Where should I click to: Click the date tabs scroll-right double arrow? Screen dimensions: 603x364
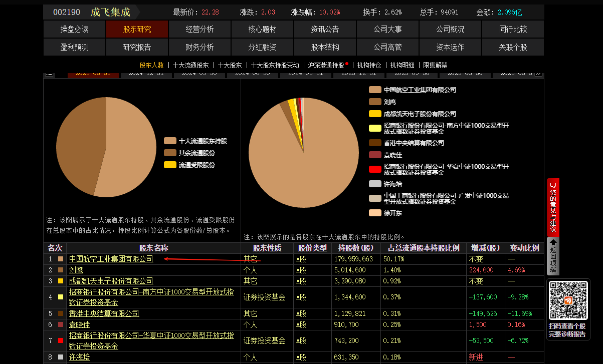pos(539,74)
